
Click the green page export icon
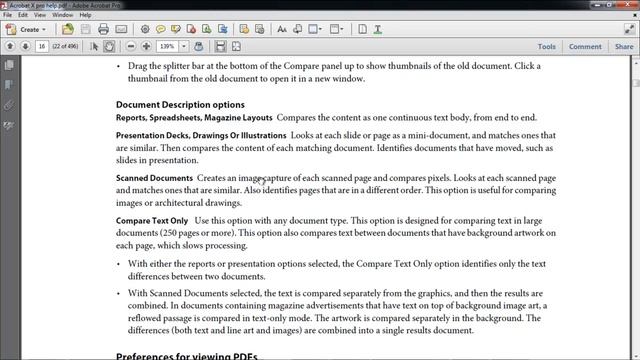click(x=207, y=29)
